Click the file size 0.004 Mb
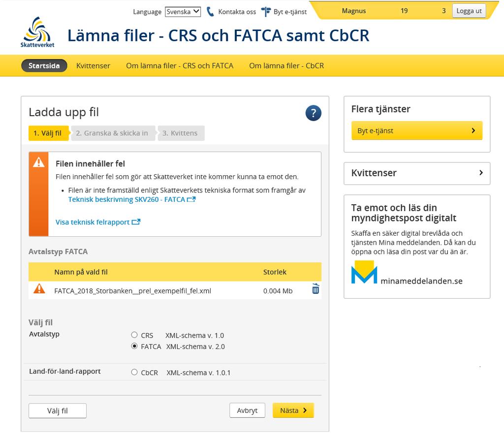The width and height of the screenshot is (504, 441). (278, 290)
